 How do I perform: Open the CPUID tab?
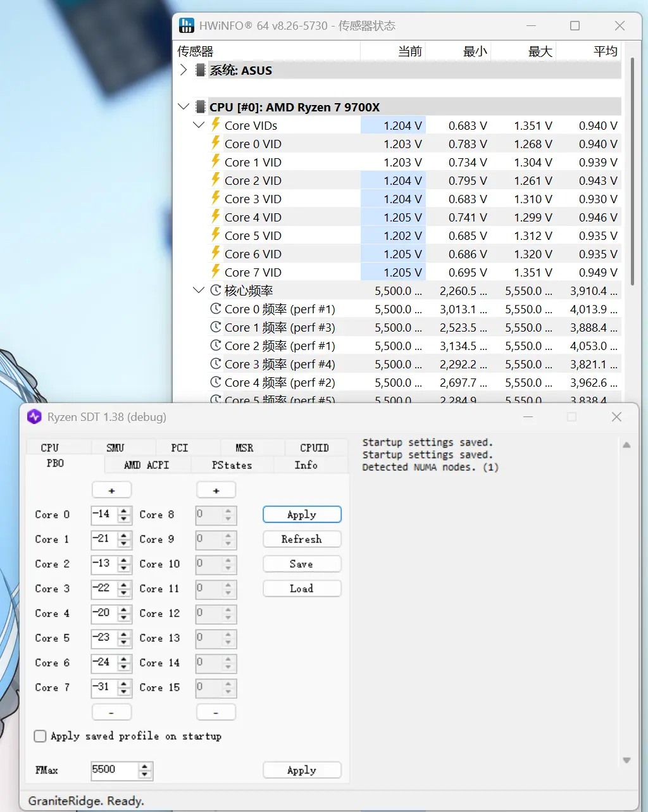click(x=315, y=447)
